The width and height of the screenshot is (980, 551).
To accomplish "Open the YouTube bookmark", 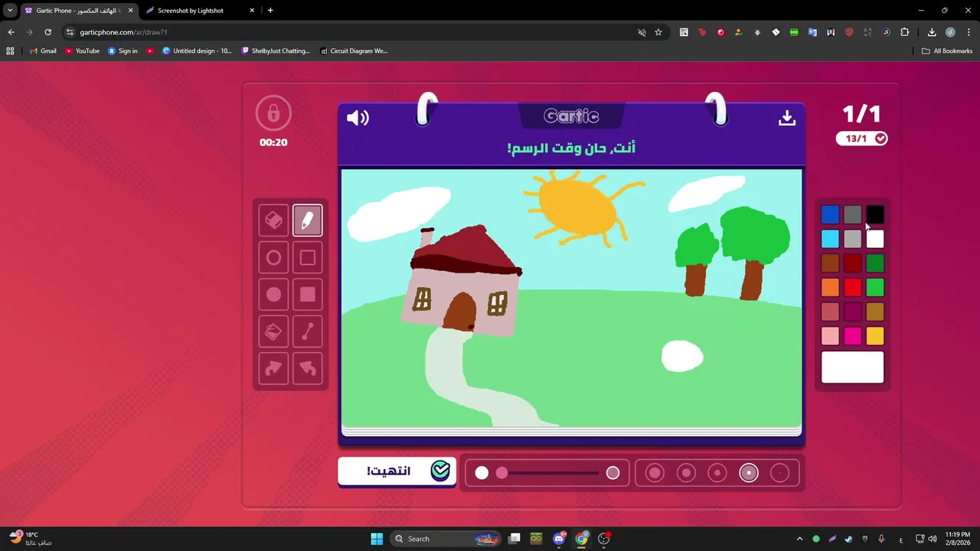I will 82,51.
